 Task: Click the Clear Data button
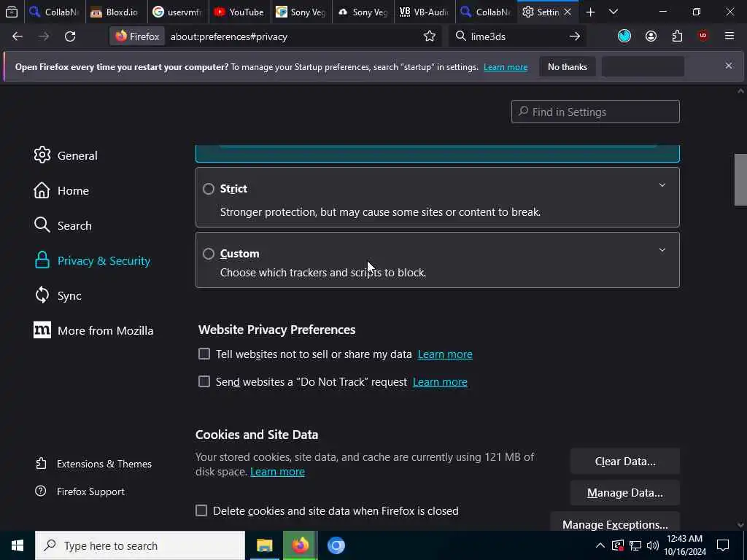pyautogui.click(x=625, y=461)
